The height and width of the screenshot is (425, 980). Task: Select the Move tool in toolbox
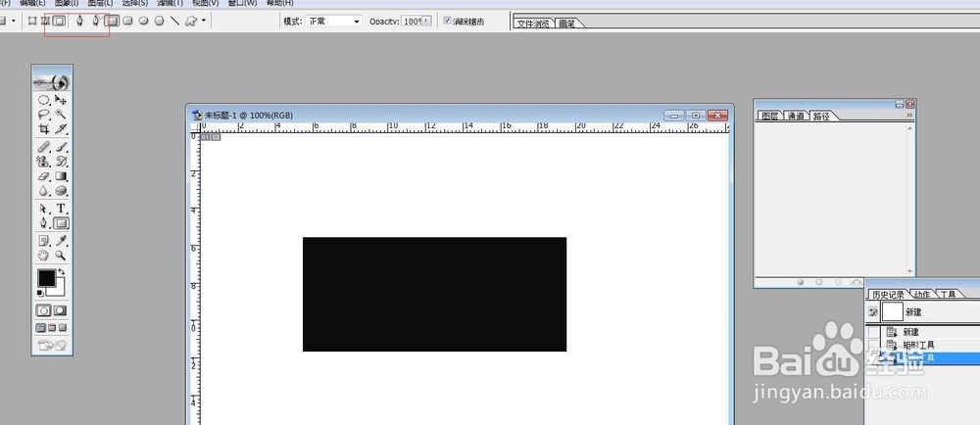[61, 100]
